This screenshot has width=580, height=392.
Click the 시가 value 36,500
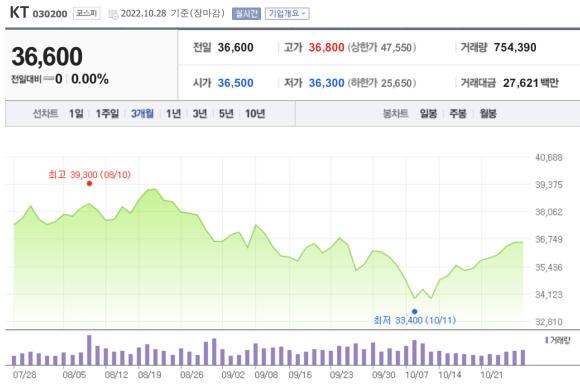pyautogui.click(x=236, y=83)
